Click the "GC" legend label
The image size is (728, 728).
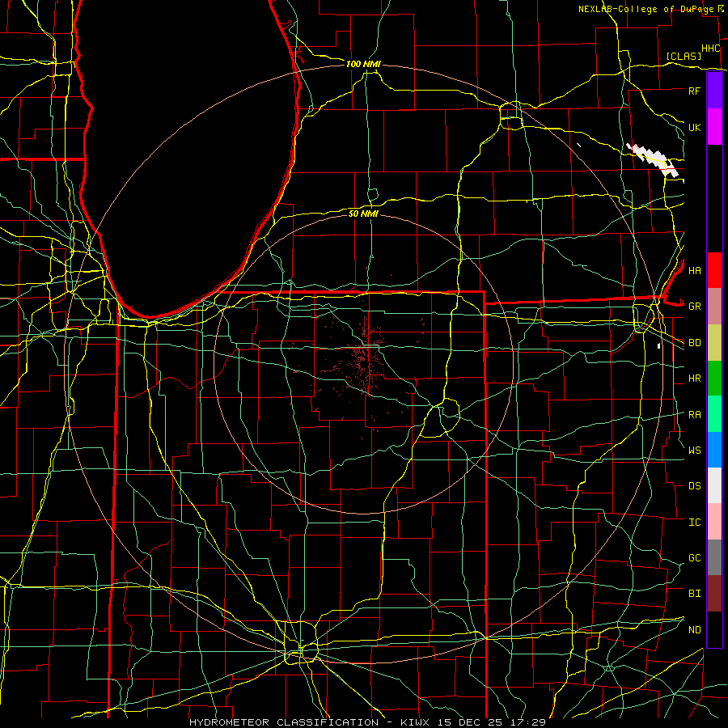[x=694, y=558]
